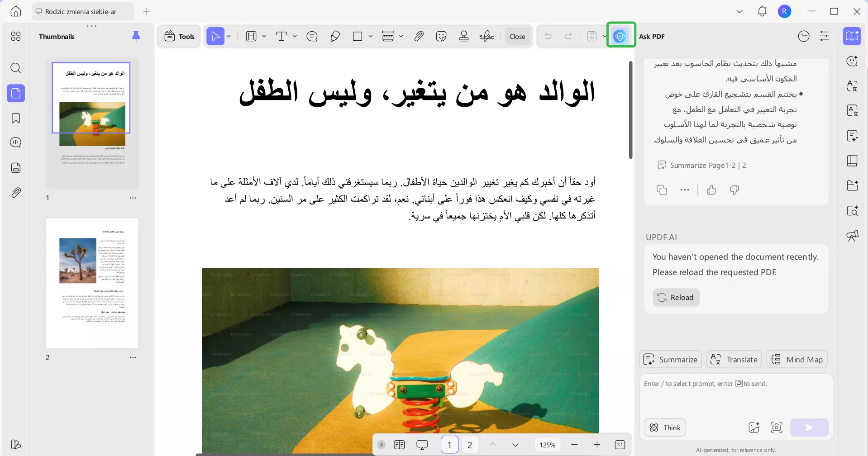Choose the signature tool

(486, 36)
